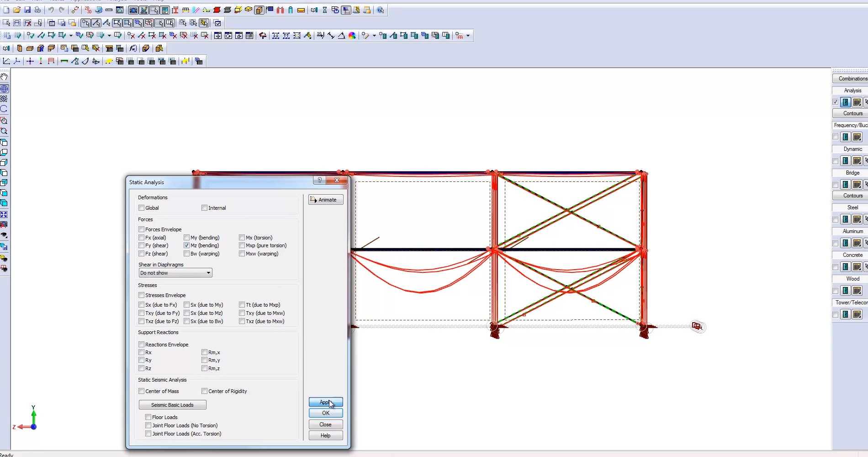This screenshot has height=457, width=868.
Task: Click the Redo arrow icon
Action: click(61, 10)
